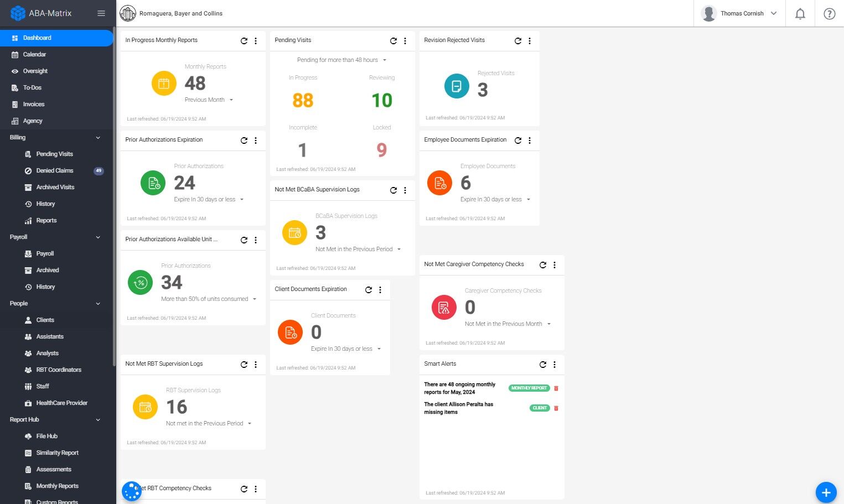Screen dimensions: 844x504
Task: Open options menu for Pending Visits widget
Action: pyautogui.click(x=405, y=40)
